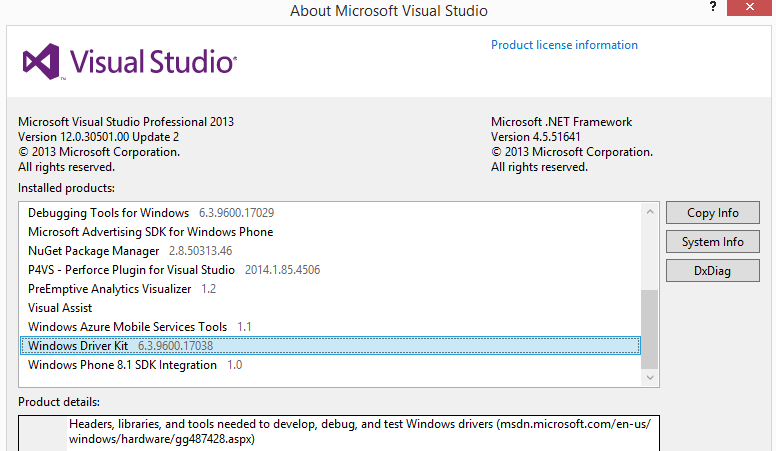The width and height of the screenshot is (776, 451).
Task: Click .NET Framework Version 4.5.51641 text
Action: point(535,137)
